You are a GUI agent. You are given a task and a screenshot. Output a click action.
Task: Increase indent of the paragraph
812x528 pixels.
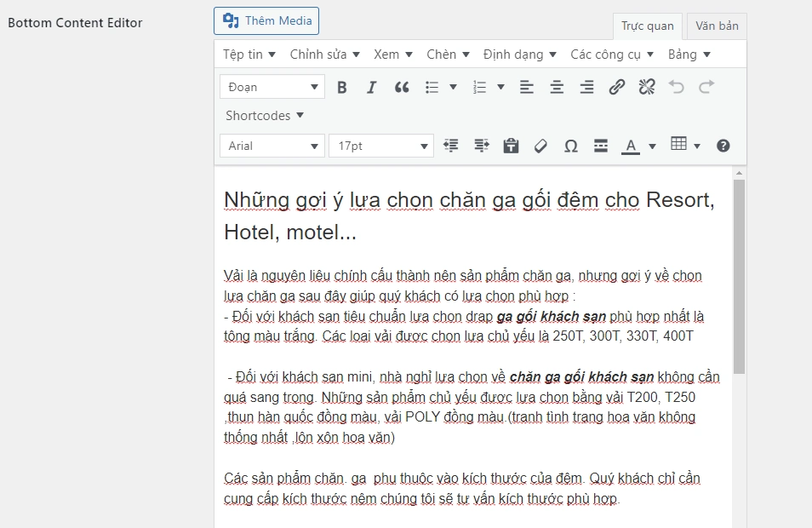(x=481, y=146)
